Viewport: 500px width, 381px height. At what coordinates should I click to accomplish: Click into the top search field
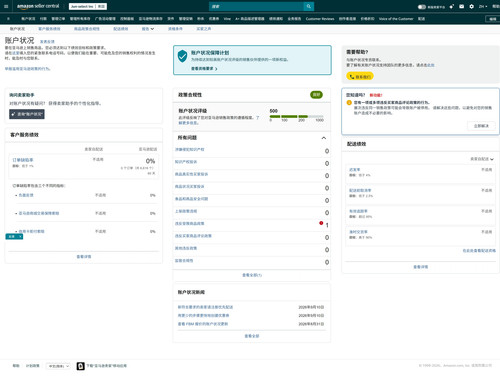(257, 6)
